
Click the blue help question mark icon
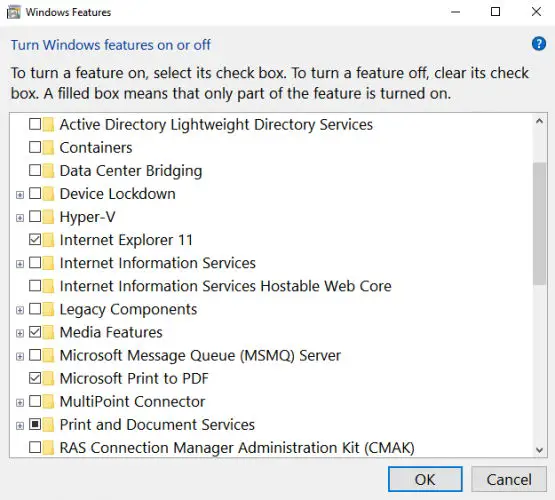pos(538,44)
